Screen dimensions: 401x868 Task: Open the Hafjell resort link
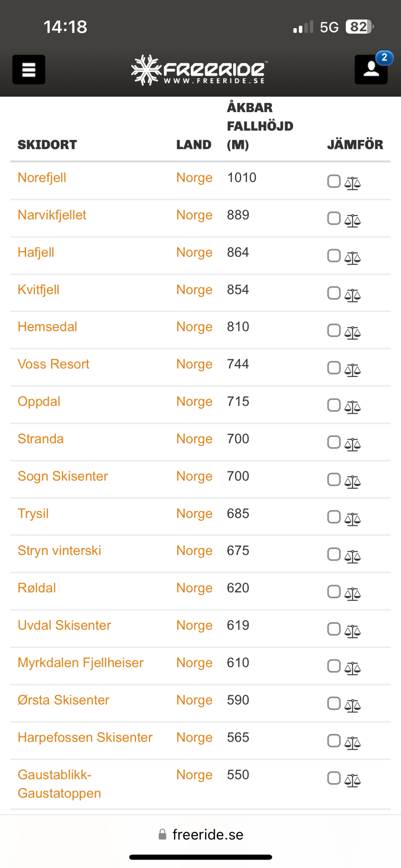tap(36, 252)
